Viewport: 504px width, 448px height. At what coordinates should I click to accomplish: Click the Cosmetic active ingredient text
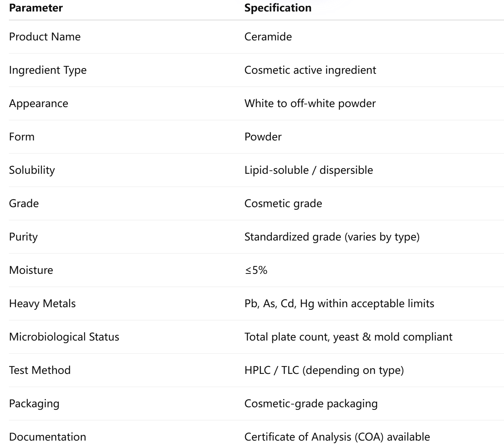click(x=310, y=70)
